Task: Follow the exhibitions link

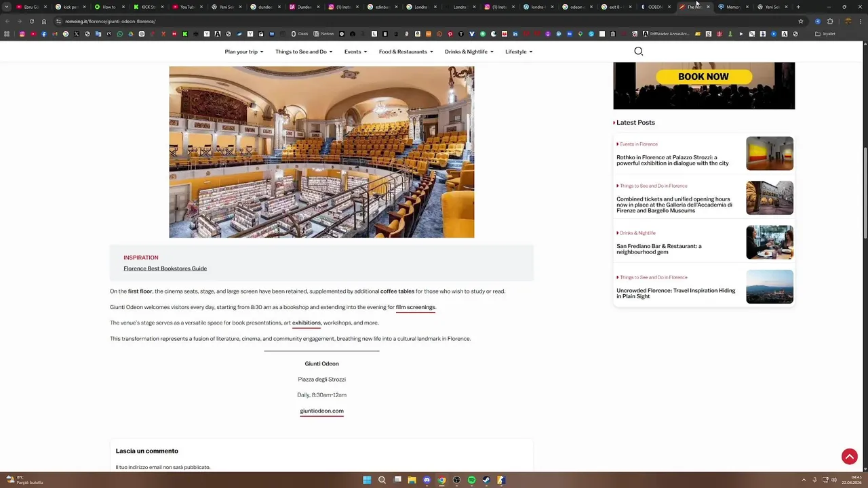Action: coord(307,323)
